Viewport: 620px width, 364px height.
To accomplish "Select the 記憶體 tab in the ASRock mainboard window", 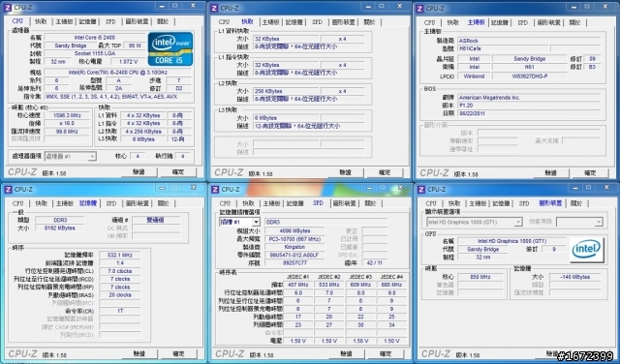I will (500, 22).
